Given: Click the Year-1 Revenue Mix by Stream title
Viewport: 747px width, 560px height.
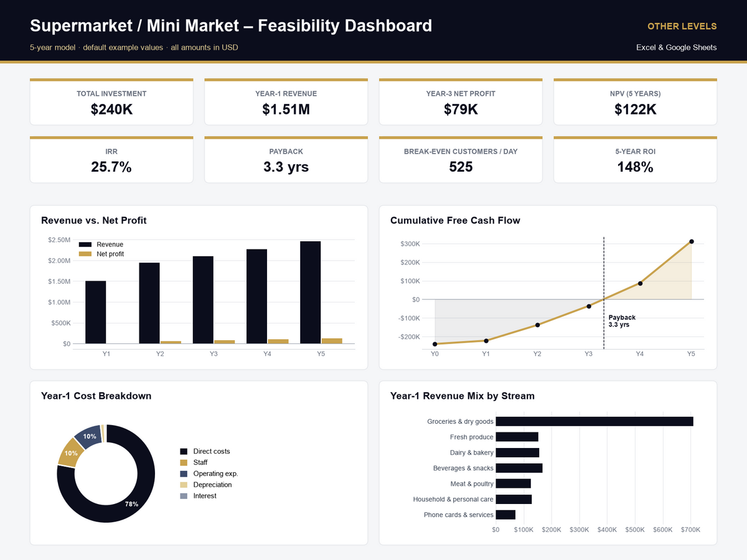Looking at the screenshot, I should point(463,396).
